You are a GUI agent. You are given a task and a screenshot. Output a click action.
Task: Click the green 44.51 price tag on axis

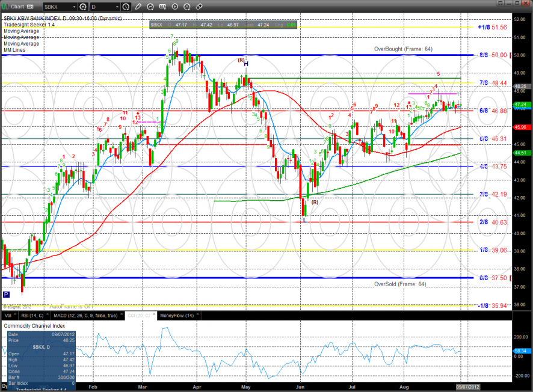521,153
